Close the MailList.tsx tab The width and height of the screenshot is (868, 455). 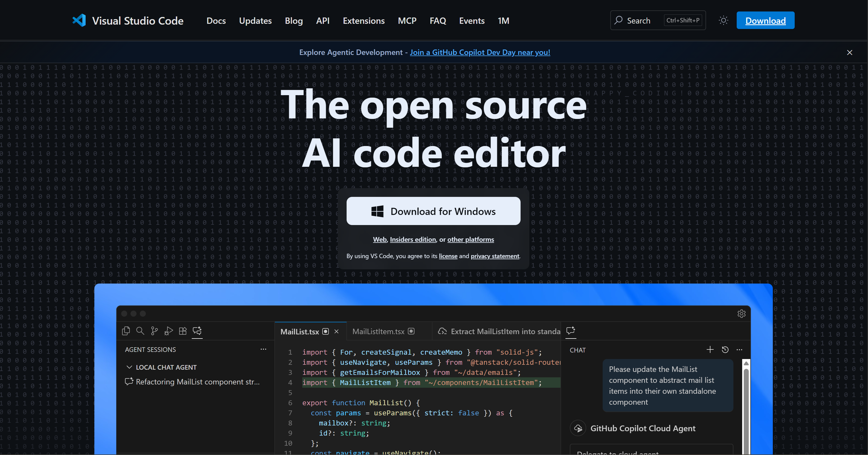point(336,331)
